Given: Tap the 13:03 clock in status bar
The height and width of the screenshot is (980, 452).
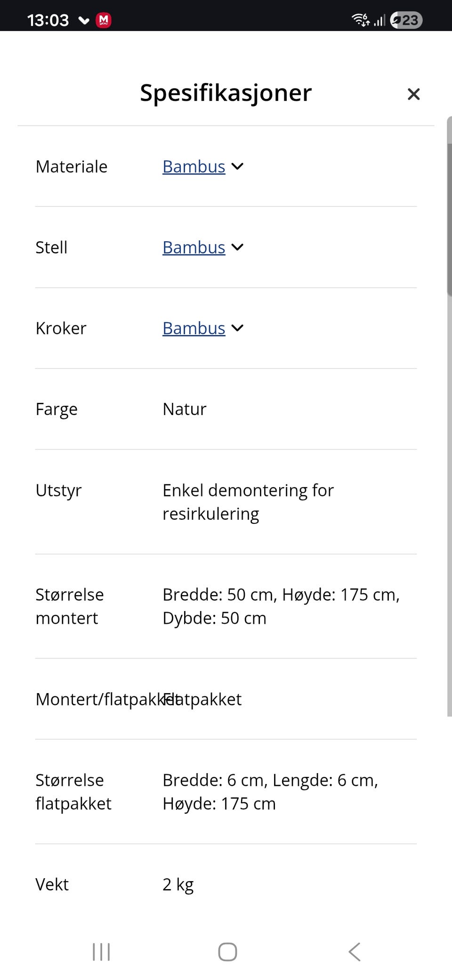Looking at the screenshot, I should coord(48,20).
